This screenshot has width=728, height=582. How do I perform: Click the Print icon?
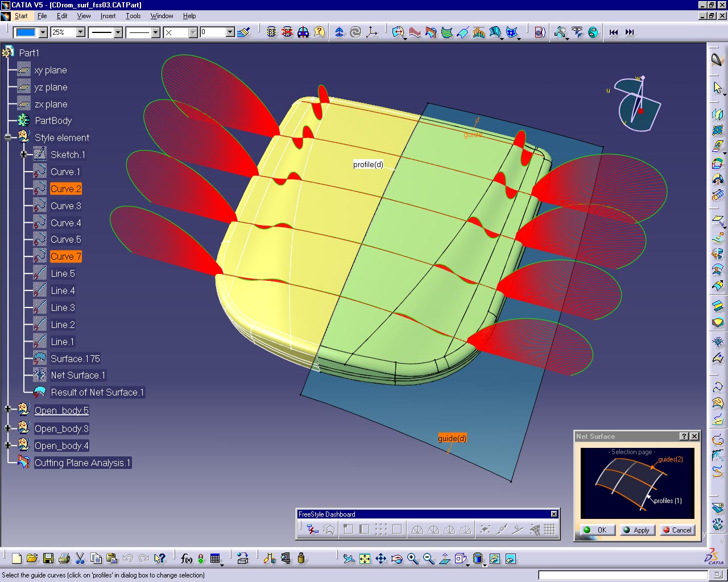tap(64, 559)
